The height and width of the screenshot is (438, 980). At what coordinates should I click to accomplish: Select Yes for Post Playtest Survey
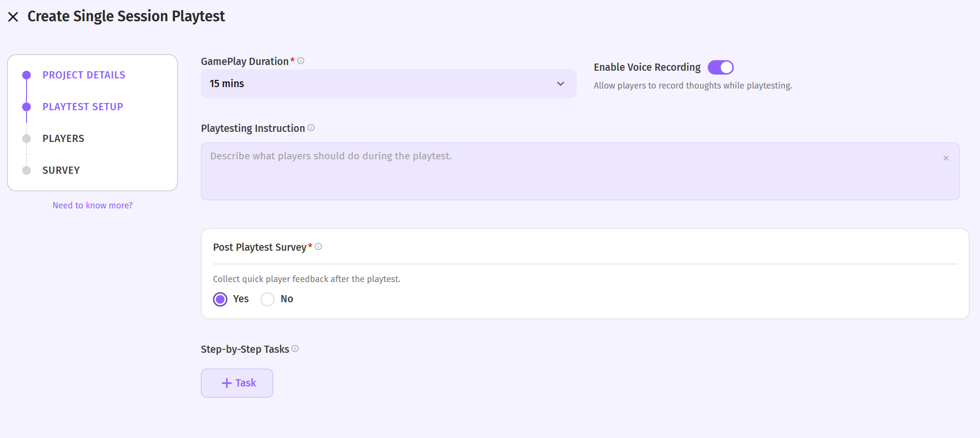pos(220,299)
